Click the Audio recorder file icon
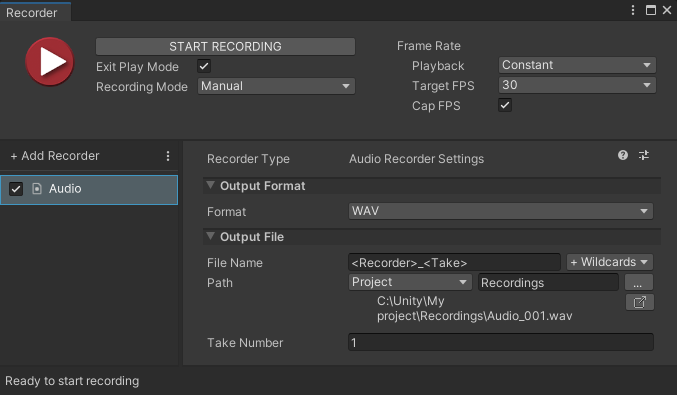Screen dimensions: 677x395 click(x=37, y=189)
